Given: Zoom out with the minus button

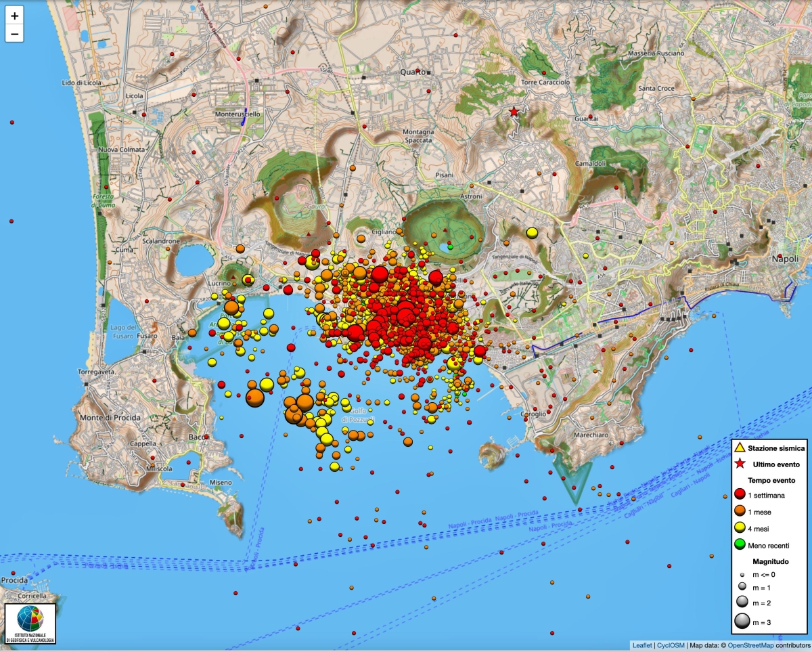Looking at the screenshot, I should [14, 32].
